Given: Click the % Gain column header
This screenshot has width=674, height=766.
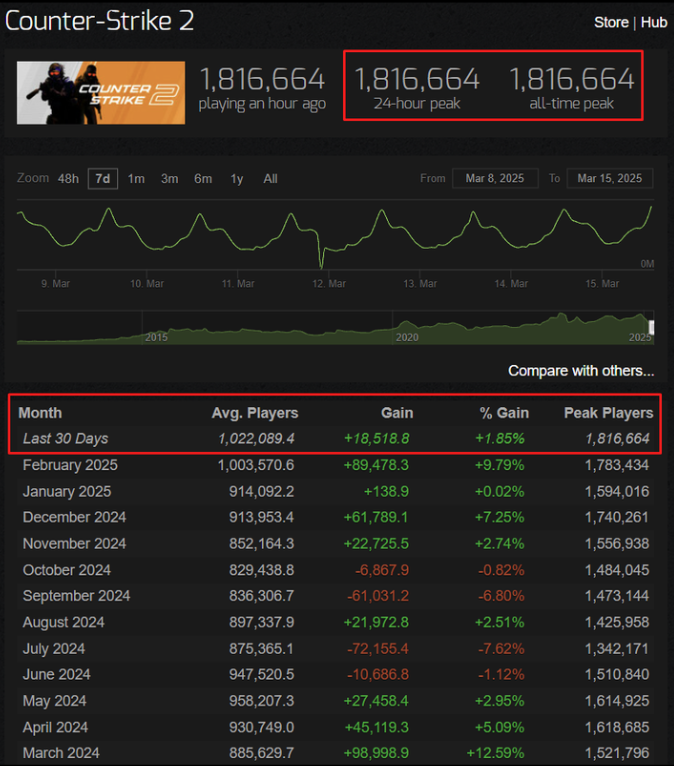Looking at the screenshot, I should click(504, 413).
